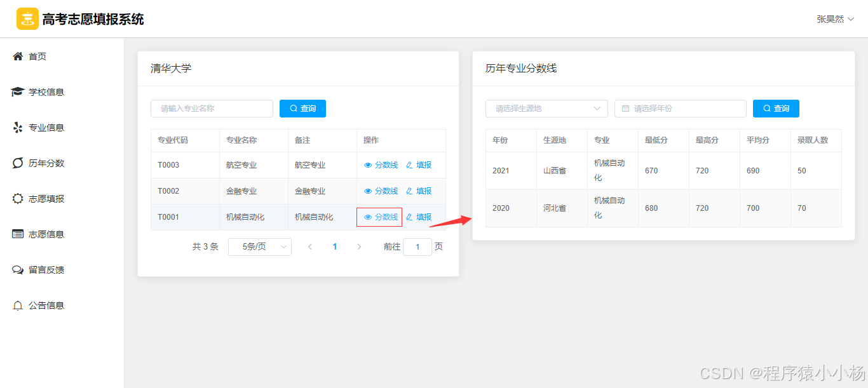Screen dimensions: 868x388
Task: Click 填报 for 机械自动化 T0001 row
Action: click(x=419, y=217)
